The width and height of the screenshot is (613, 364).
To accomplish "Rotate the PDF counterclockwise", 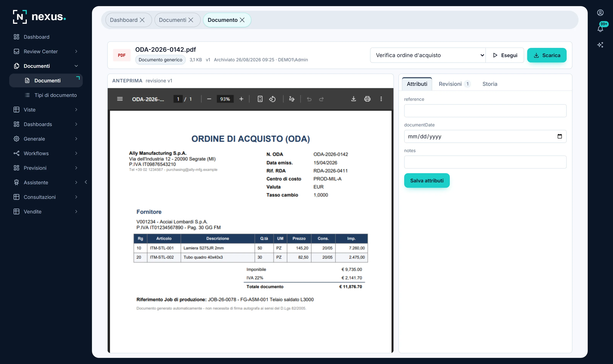I will point(272,99).
